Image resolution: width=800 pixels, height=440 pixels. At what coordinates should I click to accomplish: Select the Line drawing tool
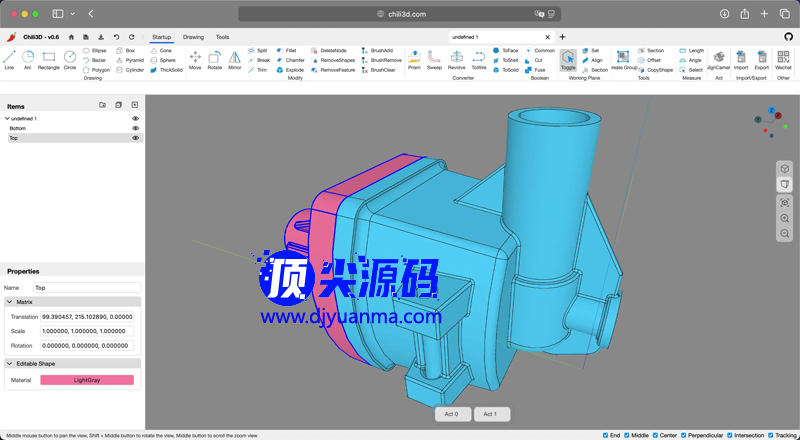click(9, 58)
